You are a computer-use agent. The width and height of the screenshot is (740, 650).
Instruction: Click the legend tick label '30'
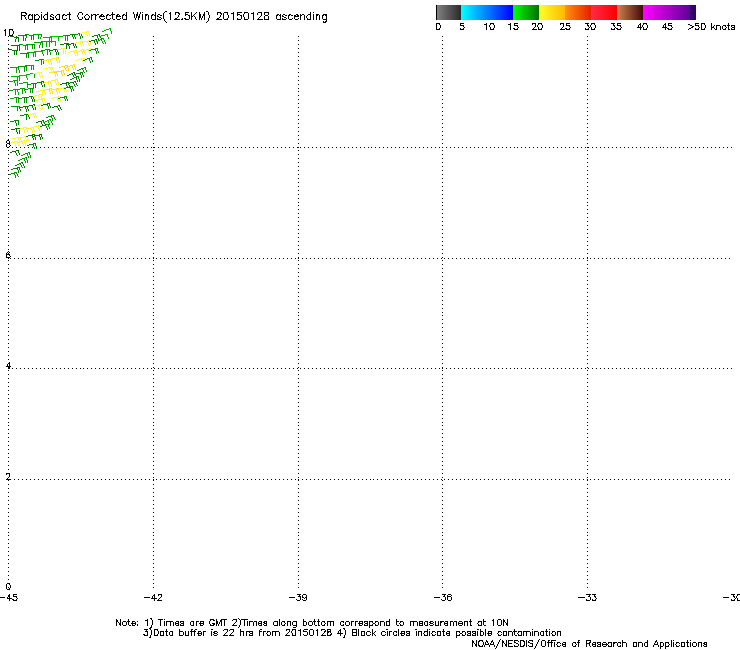coord(590,27)
